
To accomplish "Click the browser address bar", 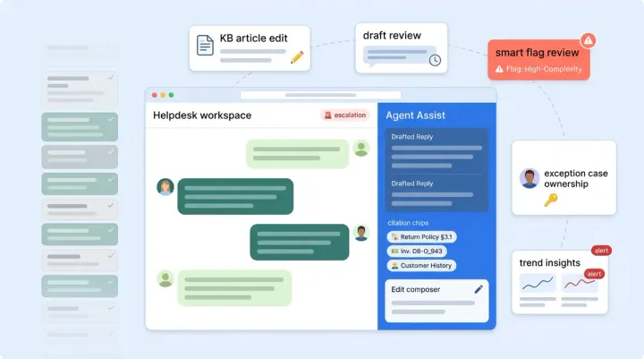I will pos(320,95).
